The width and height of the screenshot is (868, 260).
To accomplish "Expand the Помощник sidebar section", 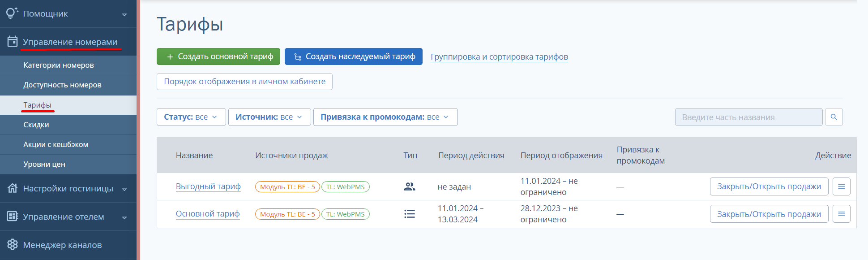I will [x=124, y=14].
